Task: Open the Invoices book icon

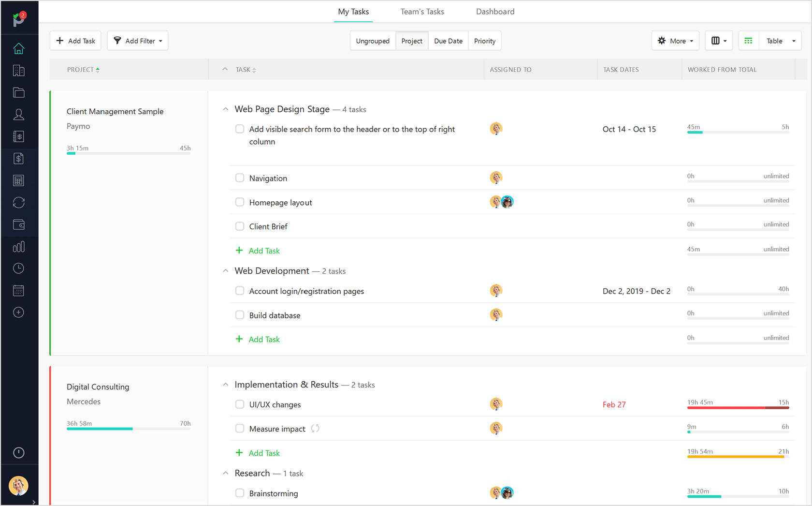Action: (18, 136)
